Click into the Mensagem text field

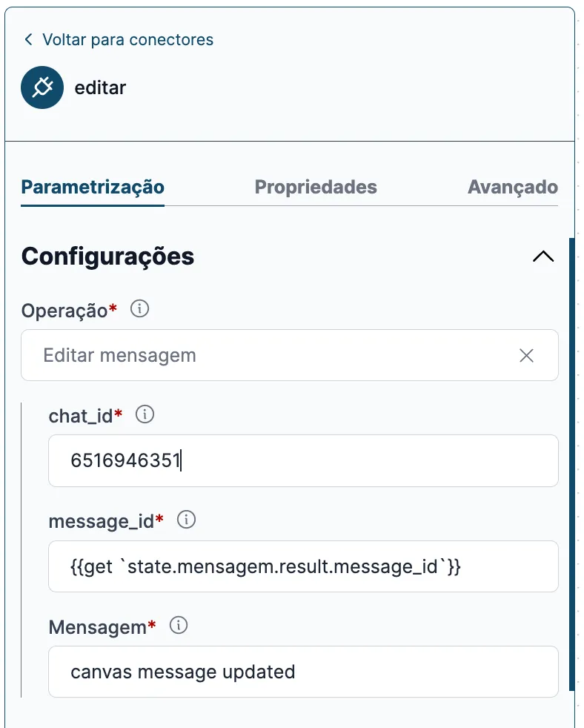pos(303,672)
